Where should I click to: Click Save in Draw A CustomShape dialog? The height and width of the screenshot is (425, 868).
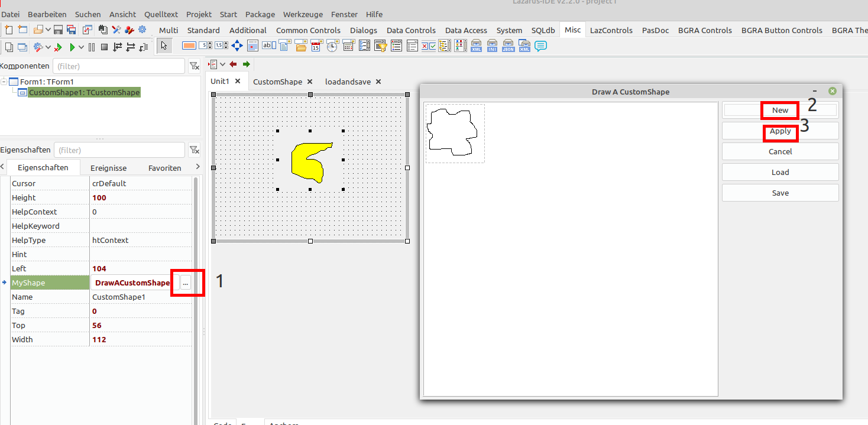coord(780,193)
